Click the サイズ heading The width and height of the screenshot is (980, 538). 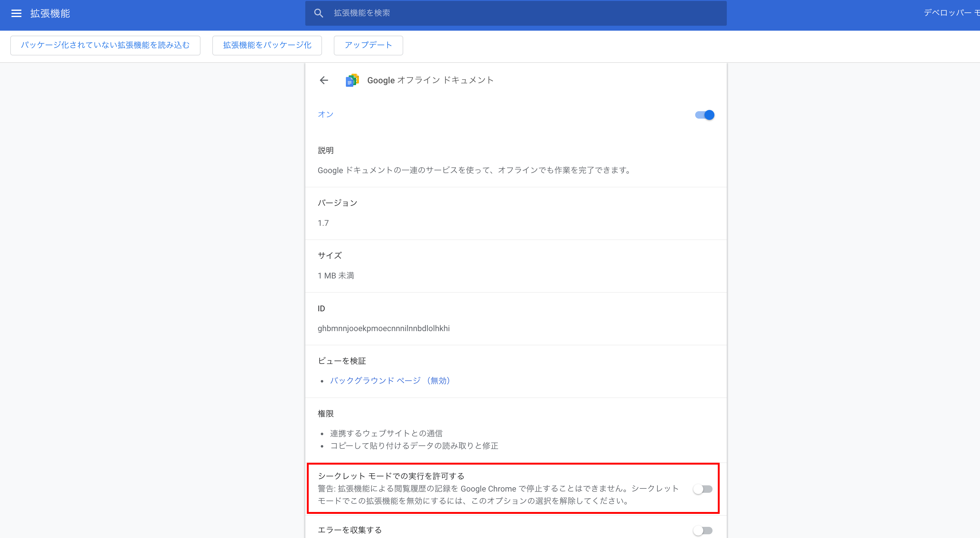[x=330, y=256]
